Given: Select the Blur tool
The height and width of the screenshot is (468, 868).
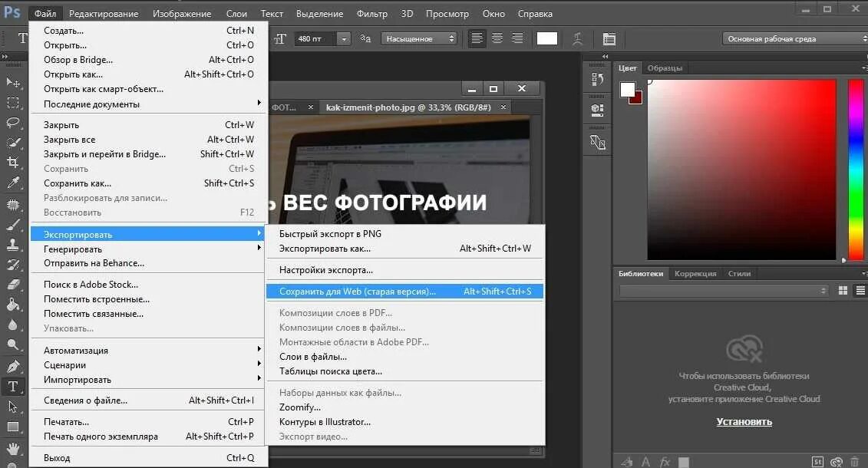Looking at the screenshot, I should [x=13, y=325].
